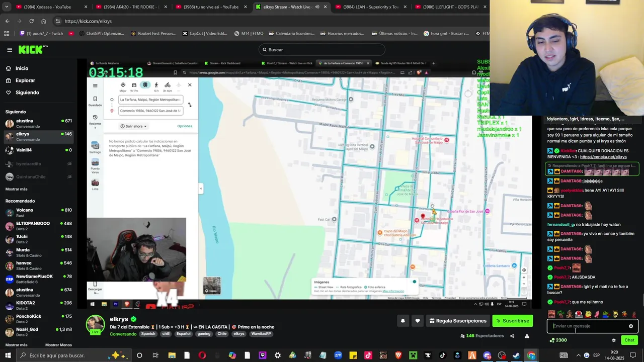Click elkrys streamer avatar
The height and width of the screenshot is (362, 644).
pos(95,325)
